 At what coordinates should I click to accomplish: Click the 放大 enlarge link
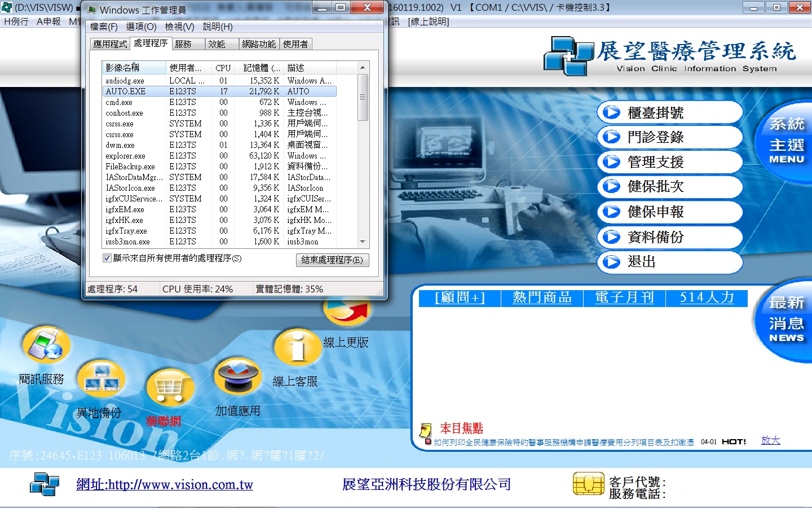[771, 440]
